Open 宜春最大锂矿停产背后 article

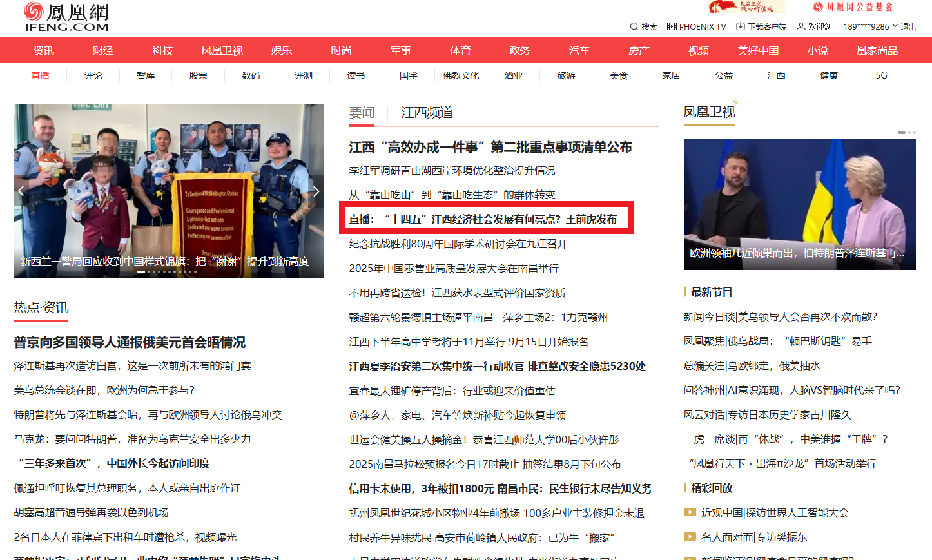[452, 391]
